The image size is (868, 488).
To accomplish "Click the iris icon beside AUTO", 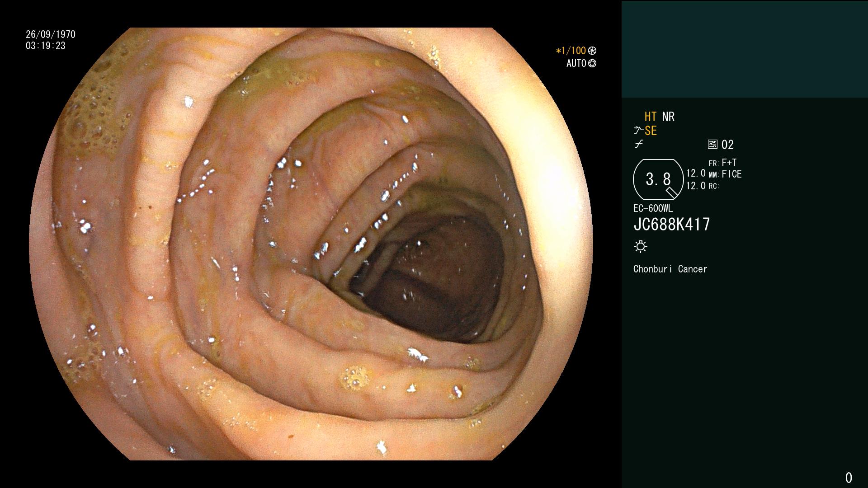I will 592,63.
